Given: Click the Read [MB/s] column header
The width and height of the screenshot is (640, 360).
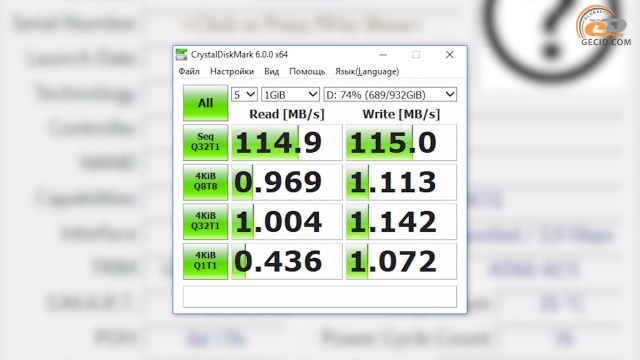Looking at the screenshot, I should [x=287, y=114].
